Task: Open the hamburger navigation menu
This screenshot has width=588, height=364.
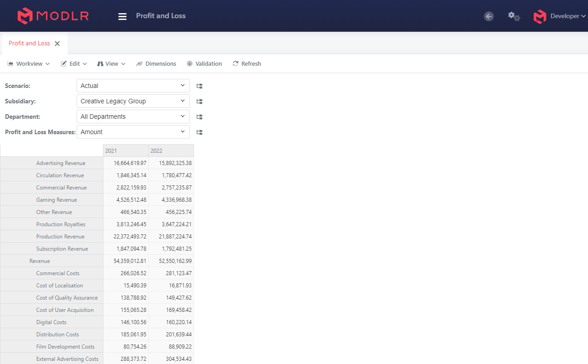Action: point(122,16)
